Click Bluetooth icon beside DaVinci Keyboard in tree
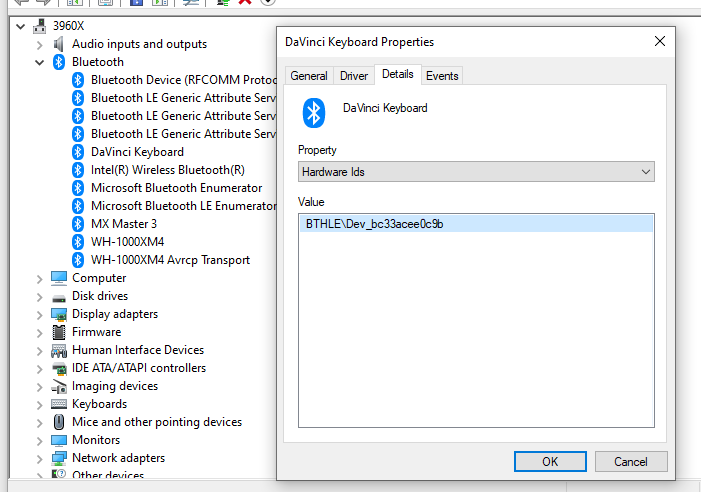The height and width of the screenshot is (492, 701). 78,152
